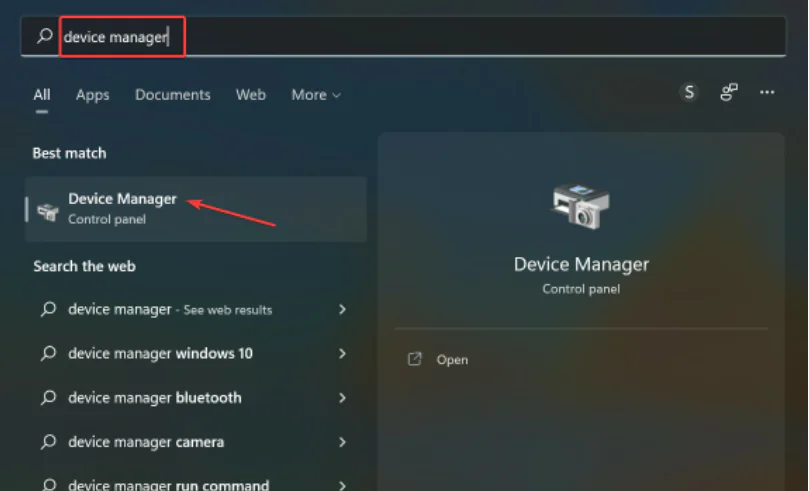Click the Open external-link icon
Screen dimensions: 809x491
(x=415, y=359)
